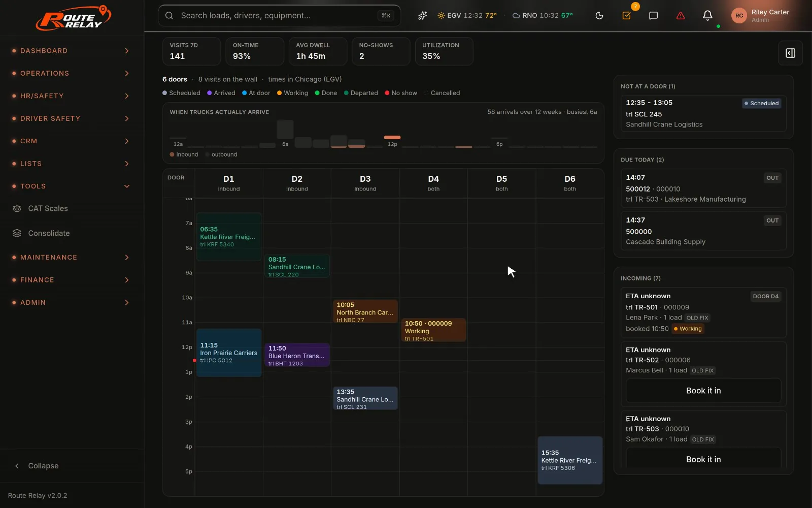The image size is (812, 508).
Task: Open the Lists menu item
Action: click(x=71, y=164)
